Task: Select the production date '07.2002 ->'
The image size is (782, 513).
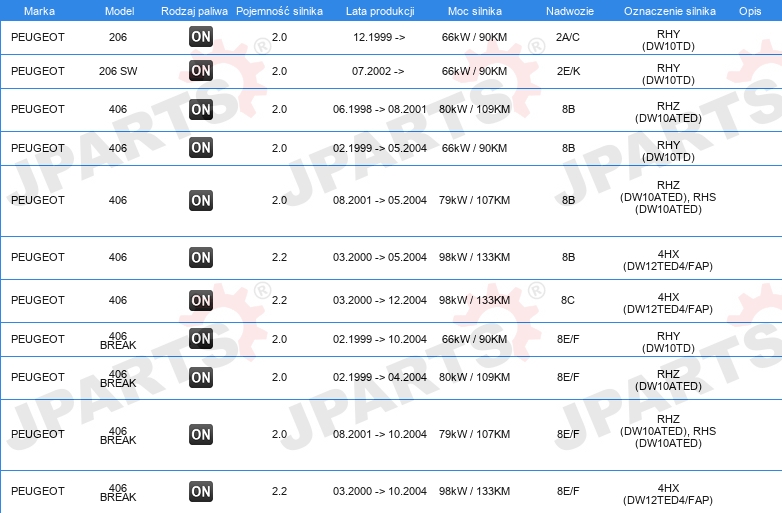Action: coord(378,71)
